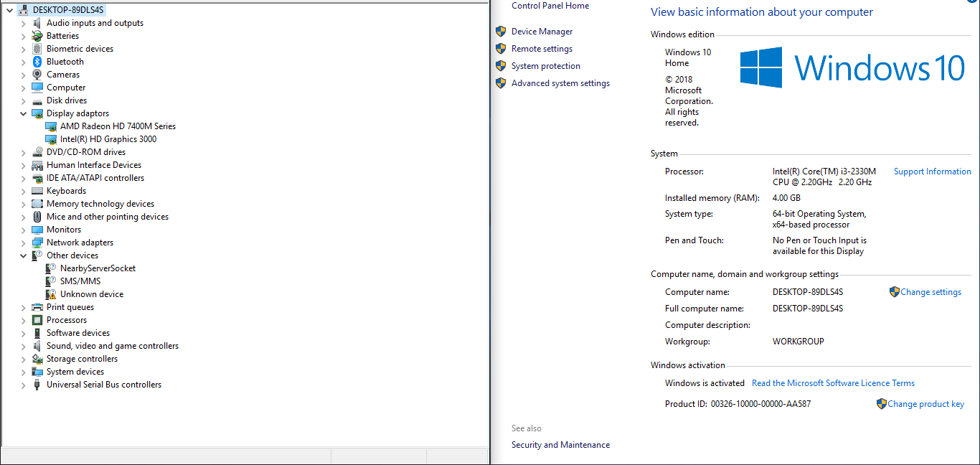Click the WORKGROUP value text
This screenshot has width=980, height=465.
(x=798, y=342)
